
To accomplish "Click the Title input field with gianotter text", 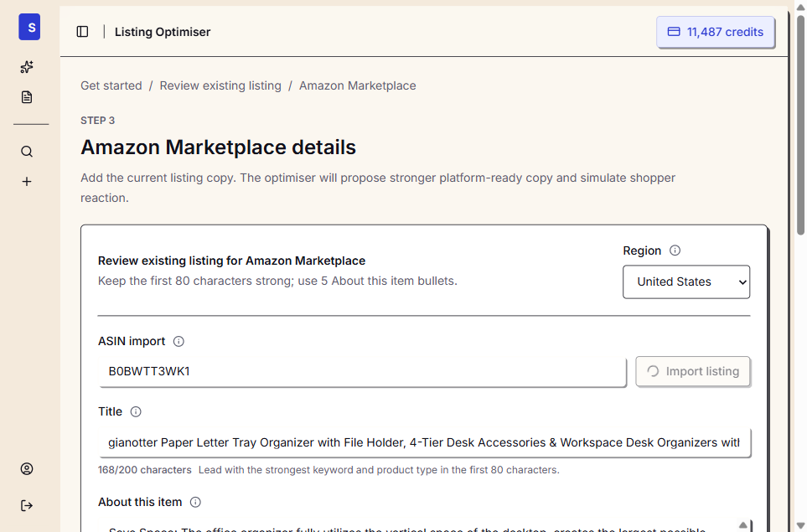I will pos(424,442).
